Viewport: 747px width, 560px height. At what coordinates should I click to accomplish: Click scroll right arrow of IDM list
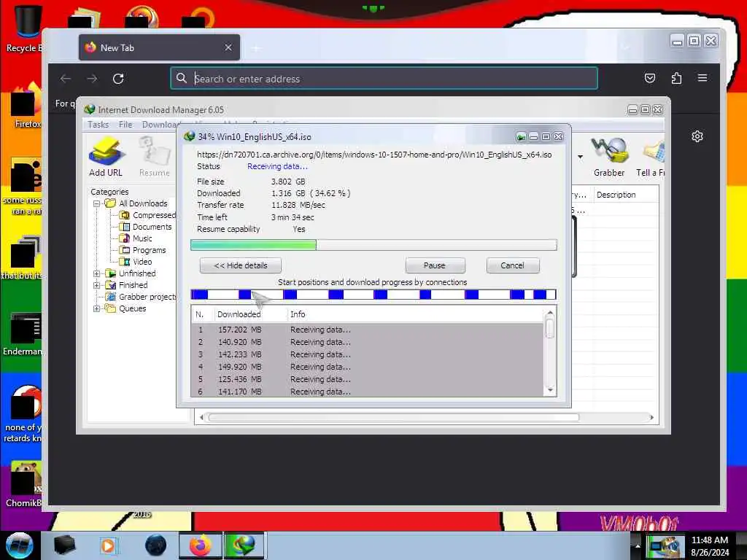point(651,418)
